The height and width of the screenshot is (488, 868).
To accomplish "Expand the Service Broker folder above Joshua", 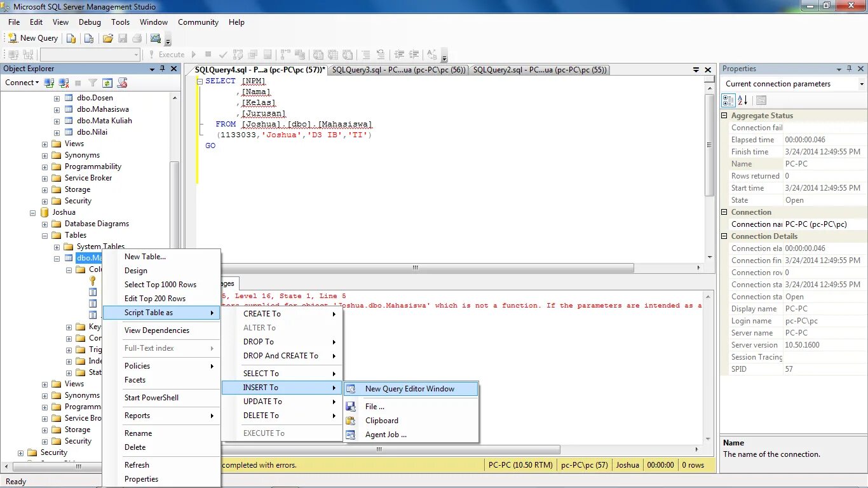I will [44, 178].
